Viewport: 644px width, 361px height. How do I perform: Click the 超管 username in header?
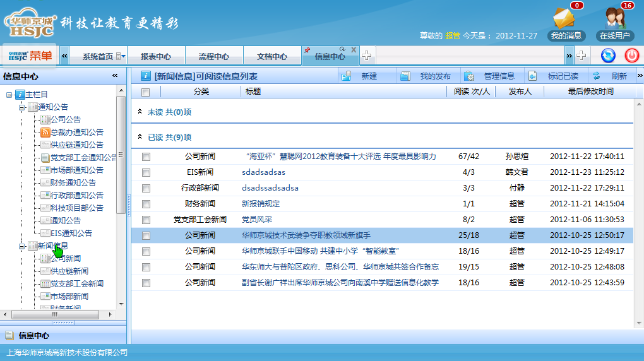tap(453, 36)
